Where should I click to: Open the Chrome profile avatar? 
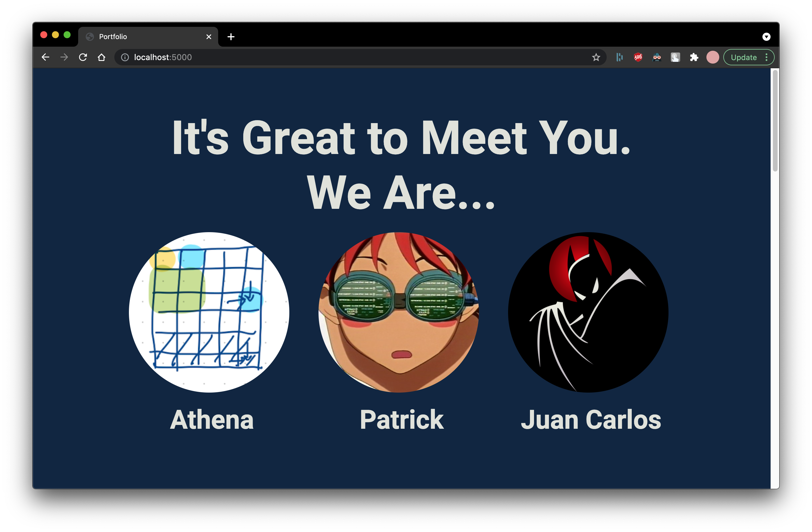pos(712,57)
